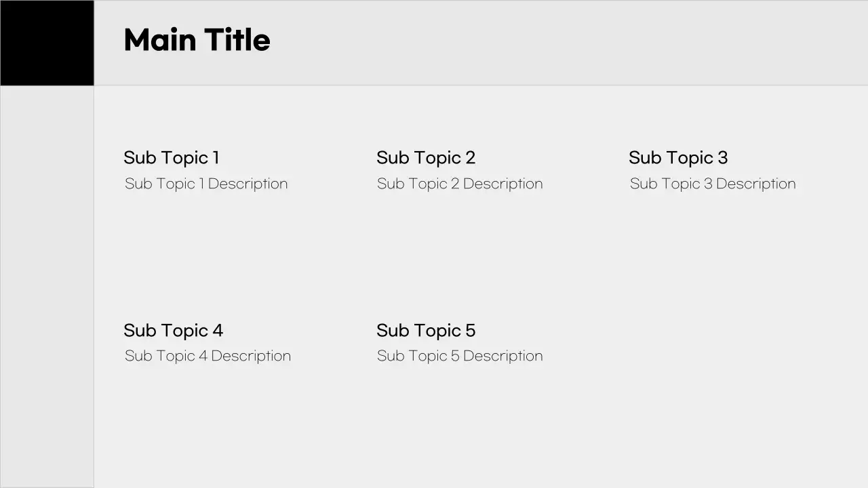Image resolution: width=868 pixels, height=488 pixels.
Task: Select the Sub Topic 3 Description text
Action: (x=713, y=184)
